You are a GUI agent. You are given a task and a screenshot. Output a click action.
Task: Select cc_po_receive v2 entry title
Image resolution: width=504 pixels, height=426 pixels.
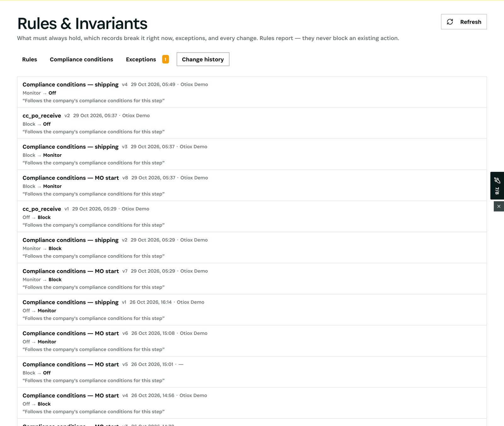coord(42,116)
